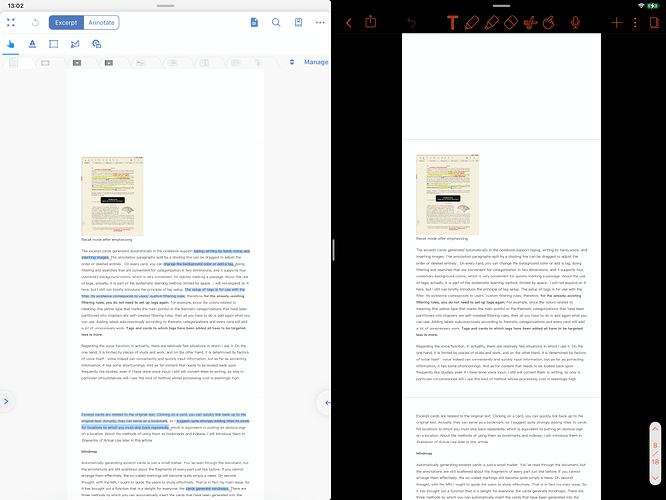Select the freeform lasso excerpt tool

point(75,44)
